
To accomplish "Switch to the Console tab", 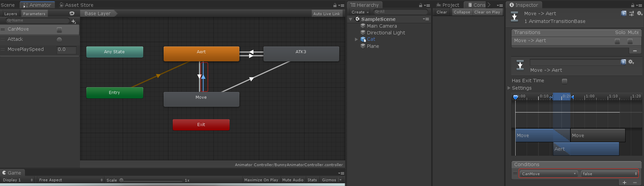I will pyautogui.click(x=477, y=5).
